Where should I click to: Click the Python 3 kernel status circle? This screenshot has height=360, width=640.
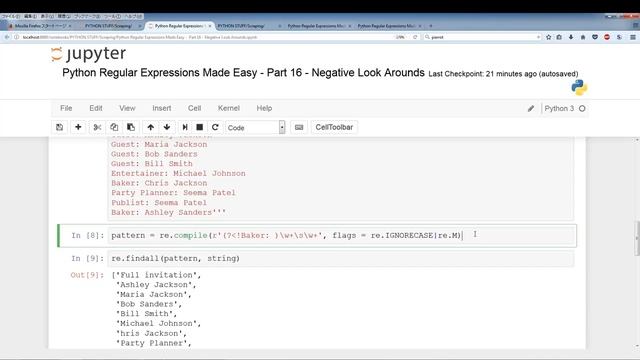(582, 109)
